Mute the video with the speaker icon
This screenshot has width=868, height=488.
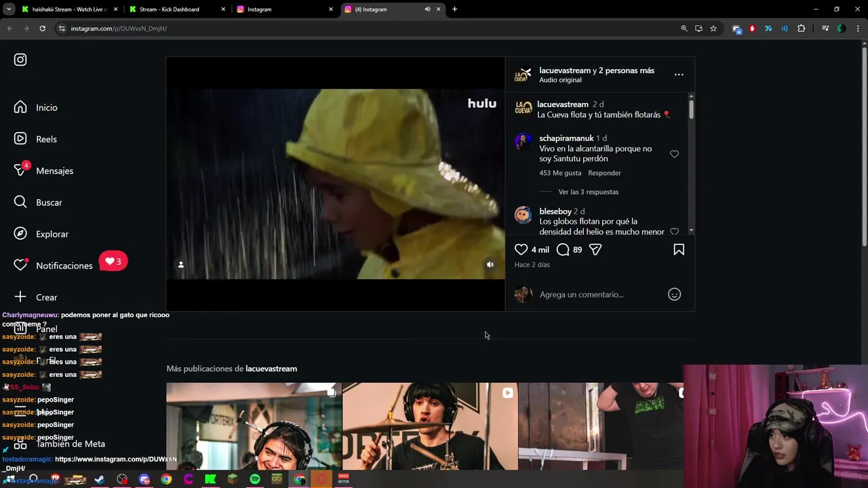coord(490,264)
